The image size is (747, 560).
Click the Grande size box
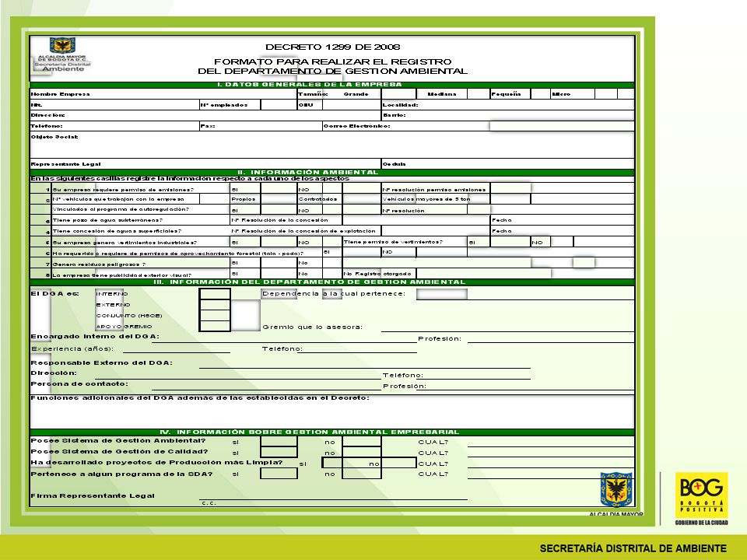coord(398,94)
